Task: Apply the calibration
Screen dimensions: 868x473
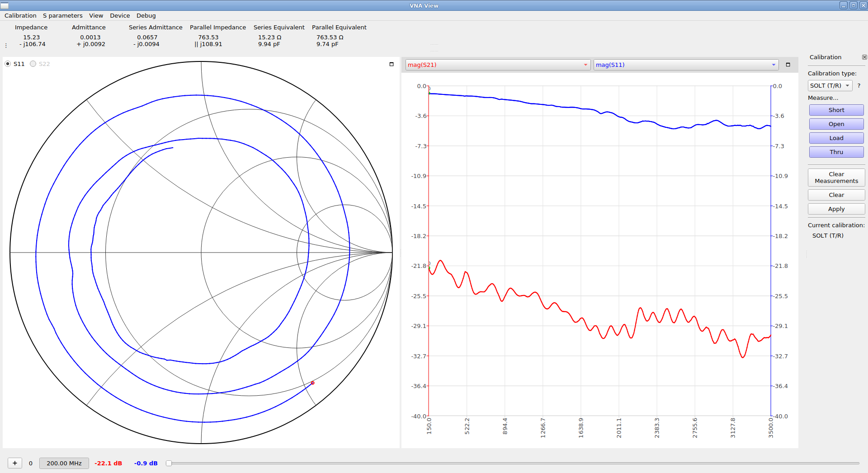Action: 836,209
